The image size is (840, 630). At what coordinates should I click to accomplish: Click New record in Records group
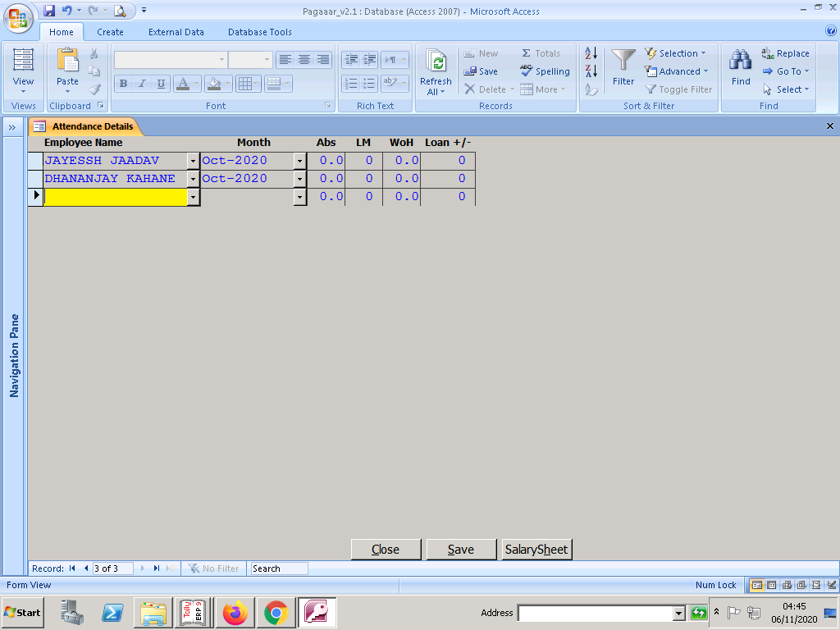pos(481,53)
